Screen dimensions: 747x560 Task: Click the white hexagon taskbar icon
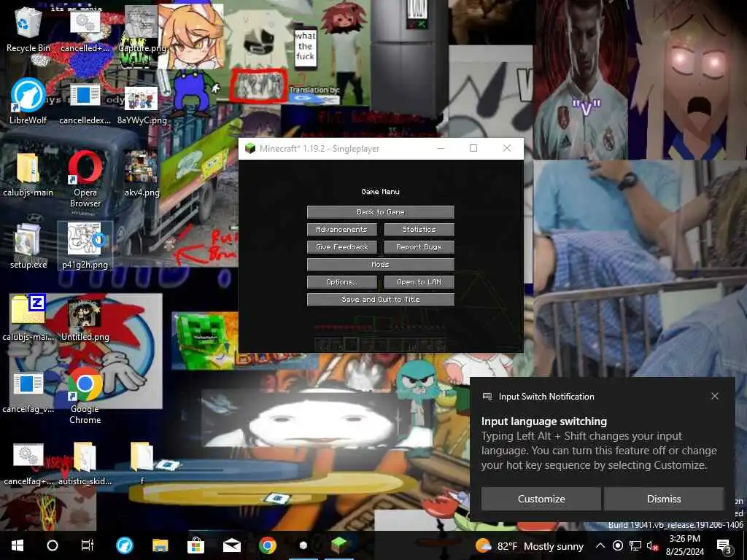[303, 545]
